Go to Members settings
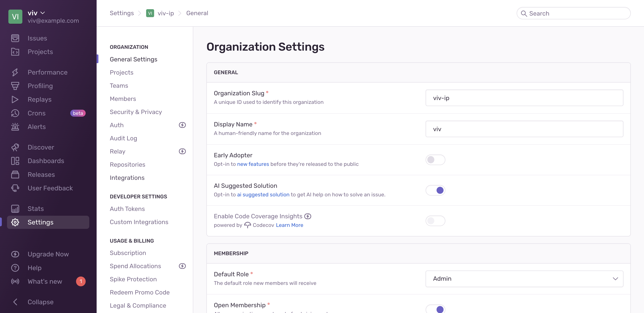644x313 pixels. (x=123, y=99)
